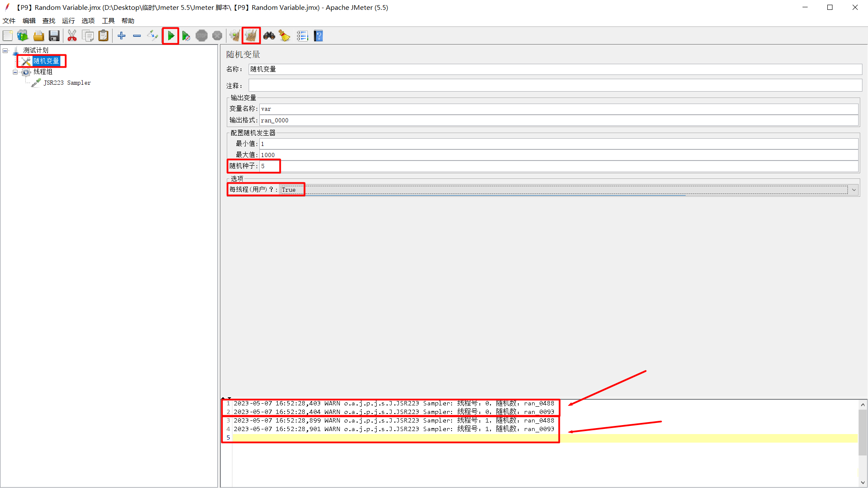The image size is (868, 488).
Task: Click the toggle enabled arrow icon
Action: pyautogui.click(x=153, y=36)
